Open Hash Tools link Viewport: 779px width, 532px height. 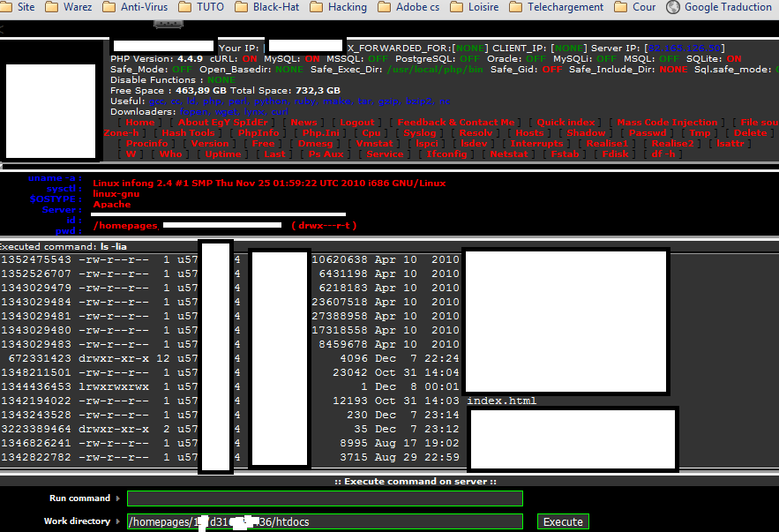click(x=188, y=132)
